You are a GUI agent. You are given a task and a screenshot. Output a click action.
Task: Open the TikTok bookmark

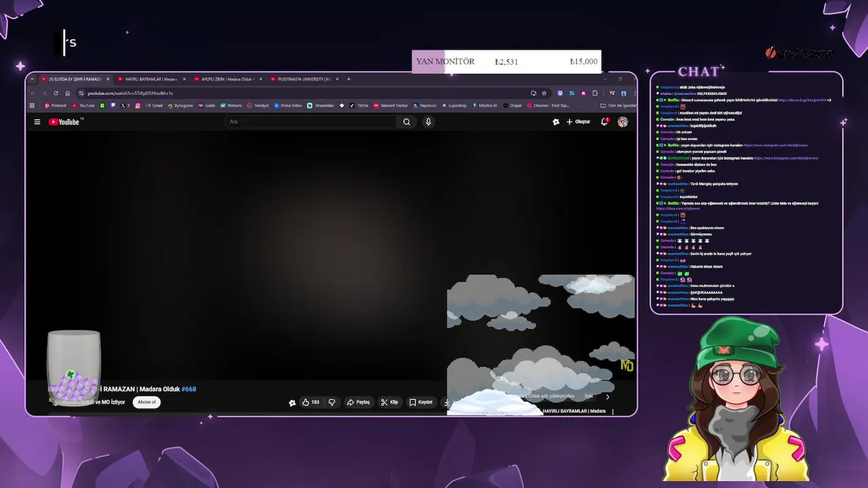tap(359, 105)
